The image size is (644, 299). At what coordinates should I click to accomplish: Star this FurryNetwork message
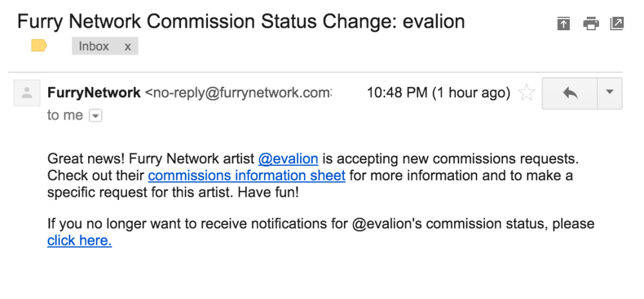(x=527, y=93)
